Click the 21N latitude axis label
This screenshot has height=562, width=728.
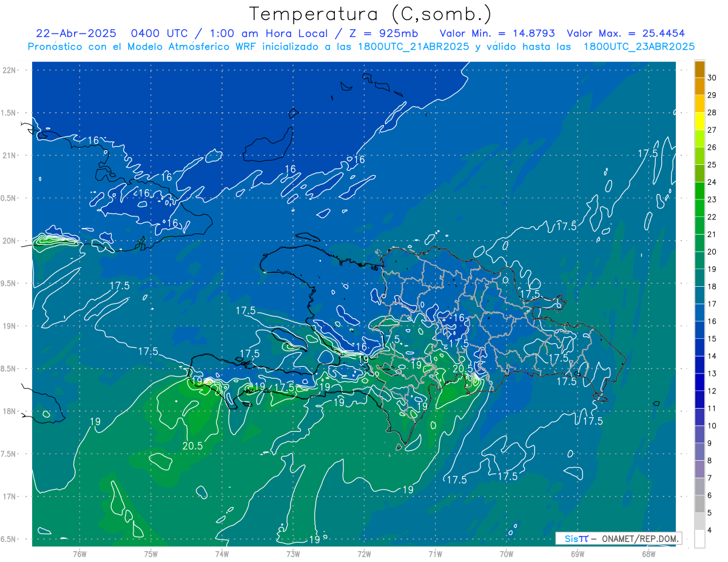coord(10,156)
